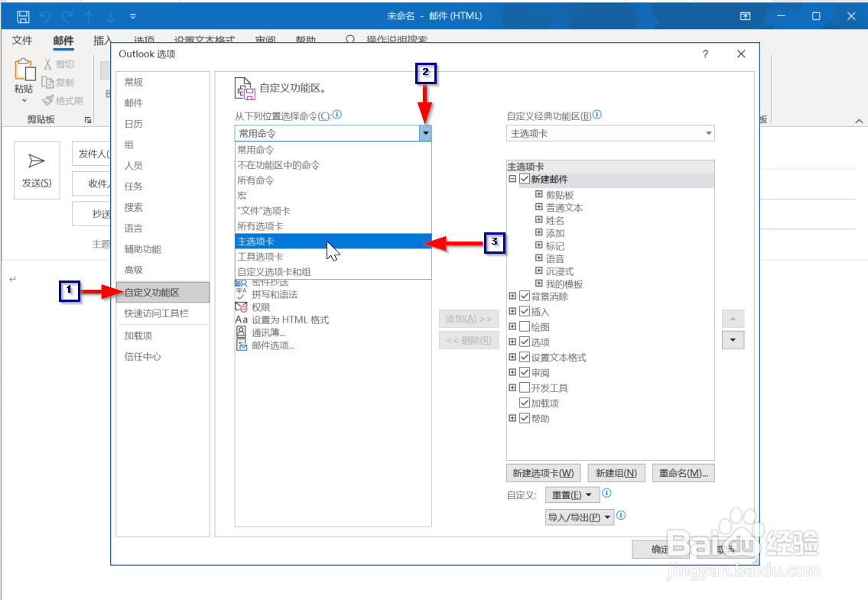This screenshot has width=868, height=600.
Task: Click the move up arrow button
Action: click(733, 319)
